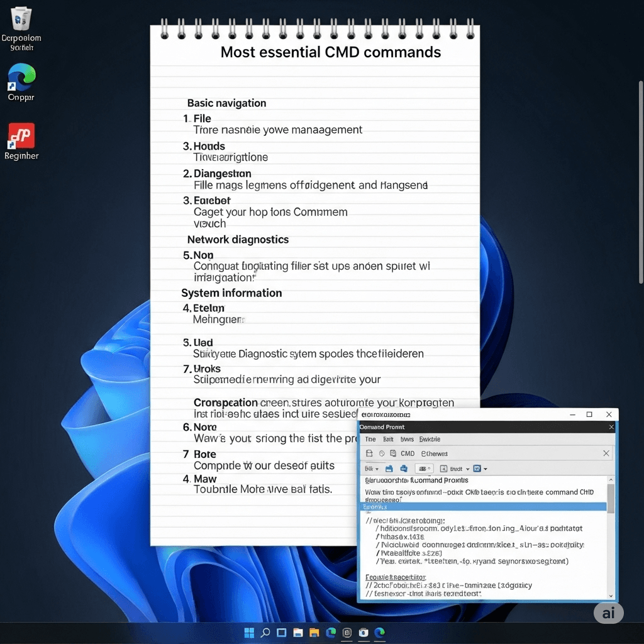The width and height of the screenshot is (644, 644).
Task: Click the '7 Bote' list entry
Action: (x=199, y=454)
